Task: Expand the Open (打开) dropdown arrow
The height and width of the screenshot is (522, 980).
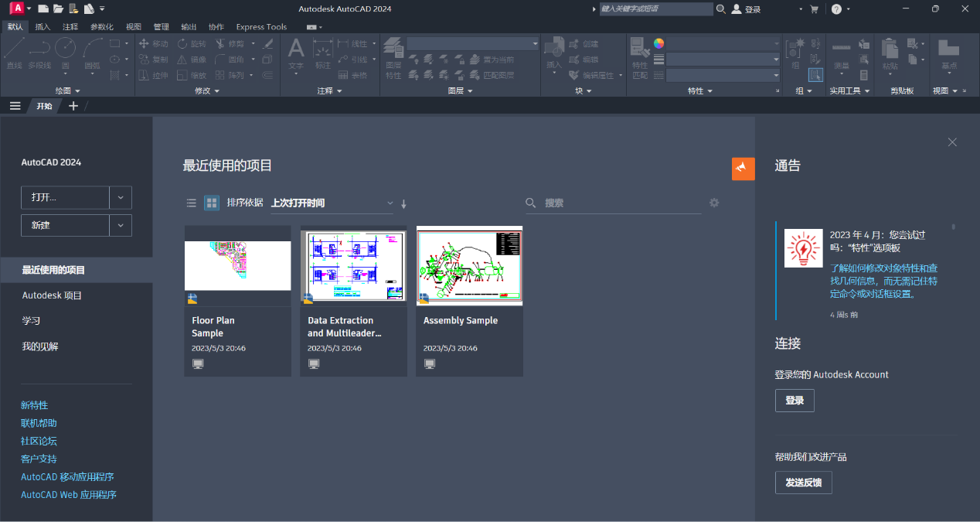Action: tap(121, 197)
